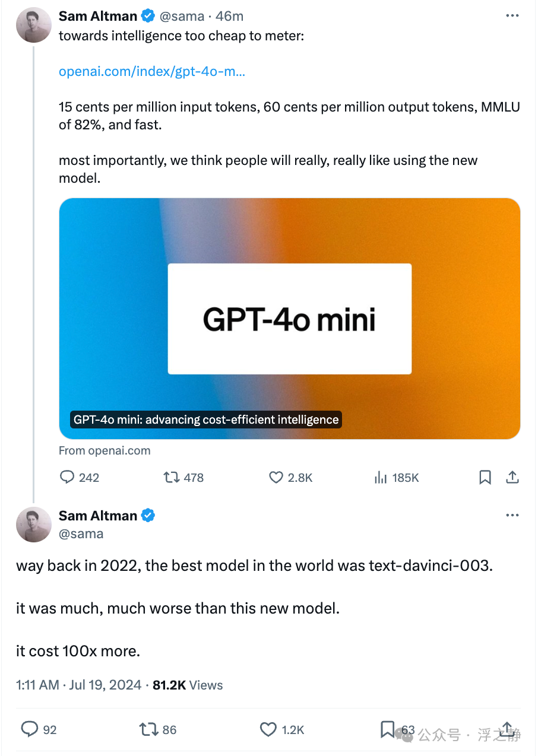Open the GPT-4o mini link preview card

[x=290, y=319]
